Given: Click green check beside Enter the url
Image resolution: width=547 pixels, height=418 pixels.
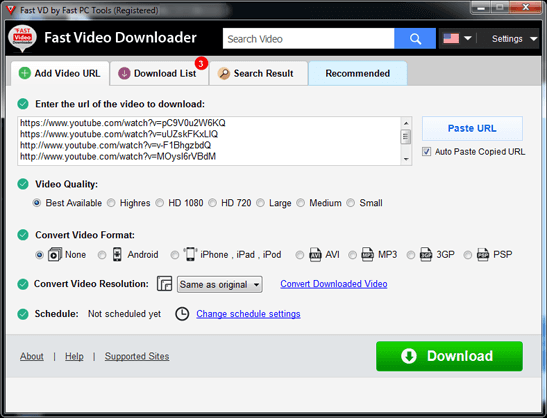Looking at the screenshot, I should [23, 104].
